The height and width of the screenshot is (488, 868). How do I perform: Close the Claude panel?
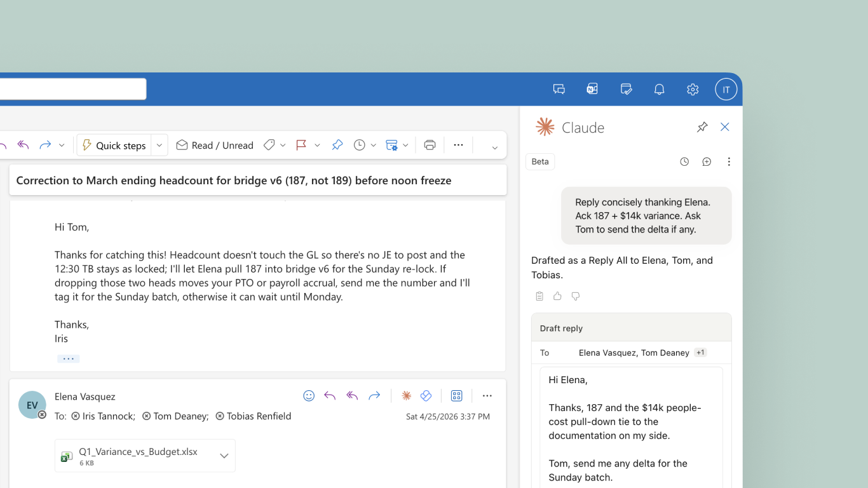click(x=725, y=127)
